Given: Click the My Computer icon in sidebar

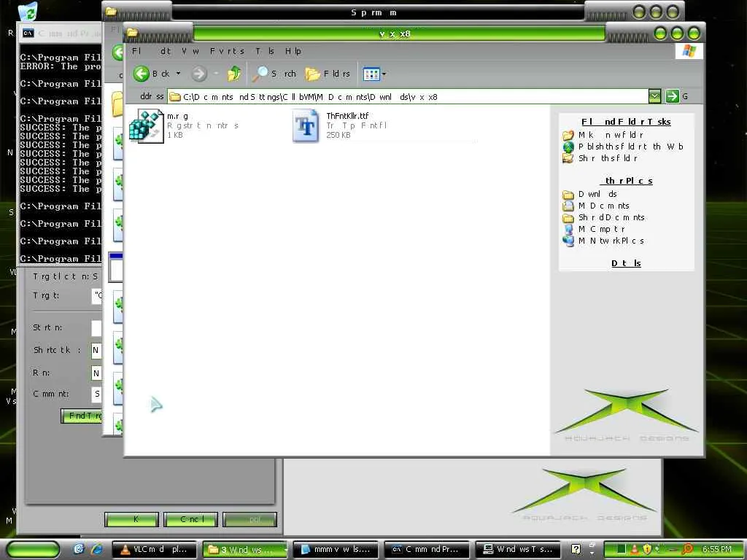Looking at the screenshot, I should click(568, 229).
